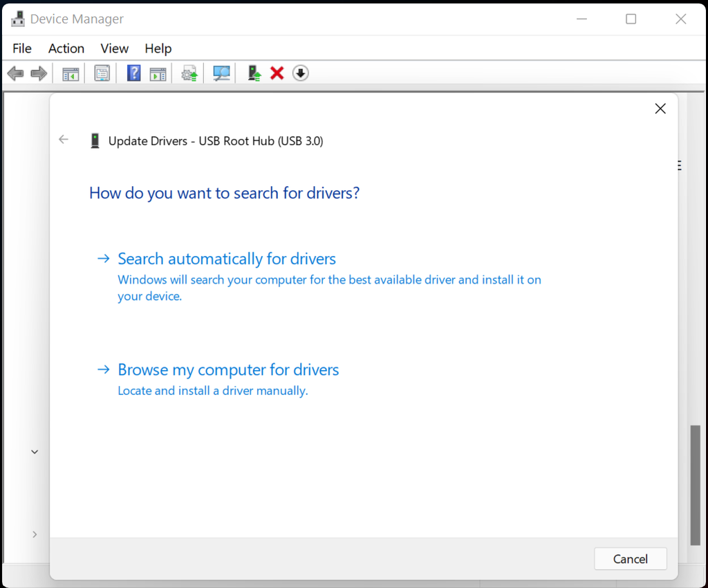
Task: Go back using the wizard back arrow
Action: coord(64,140)
